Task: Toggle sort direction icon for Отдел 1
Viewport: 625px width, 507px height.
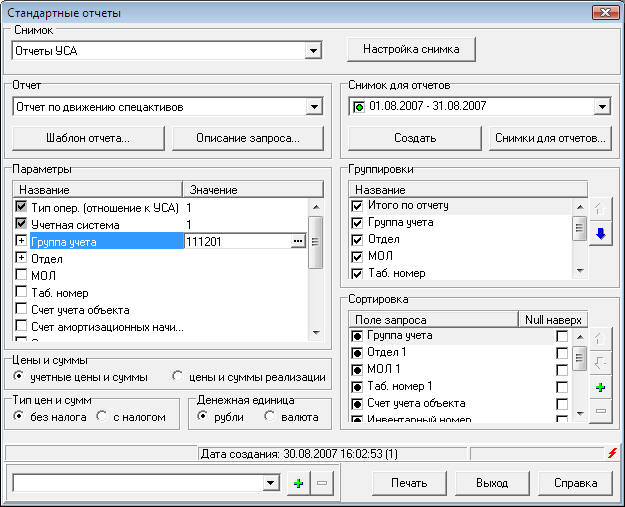Action: [357, 353]
